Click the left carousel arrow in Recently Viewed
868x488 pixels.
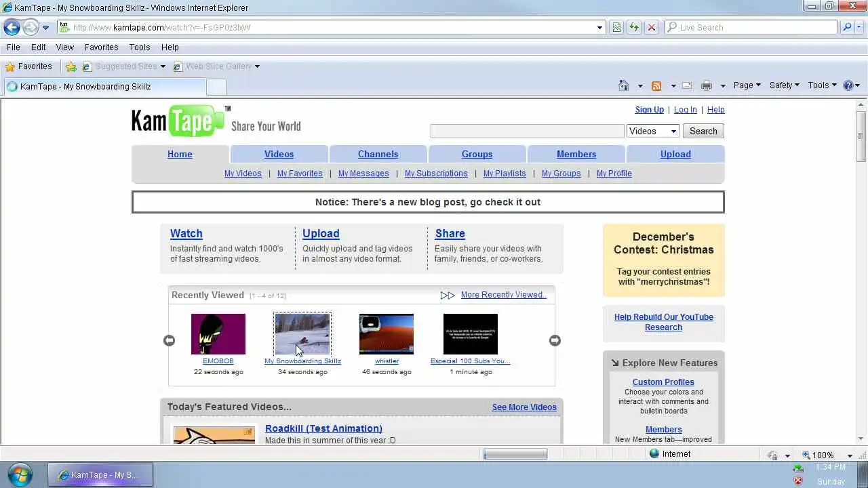(169, 341)
